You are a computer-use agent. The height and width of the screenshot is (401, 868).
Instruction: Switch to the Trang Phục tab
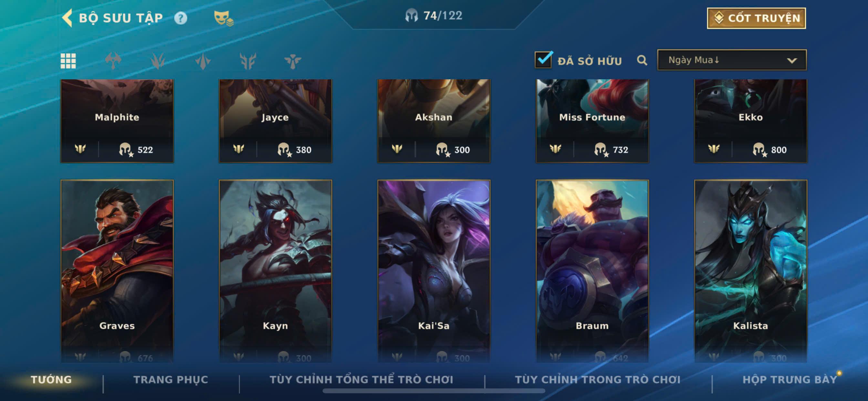point(171,380)
